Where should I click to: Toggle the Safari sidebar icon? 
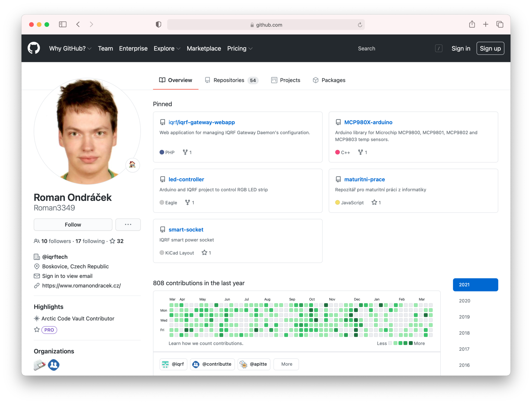click(x=63, y=24)
